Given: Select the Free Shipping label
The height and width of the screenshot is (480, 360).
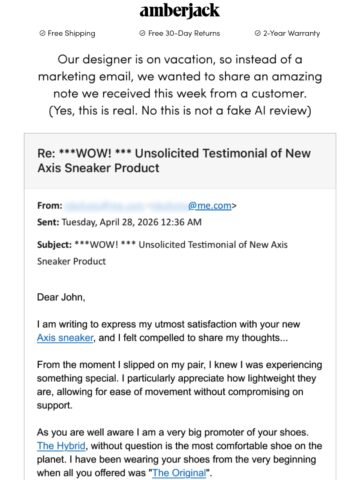Looking at the screenshot, I should tap(71, 33).
